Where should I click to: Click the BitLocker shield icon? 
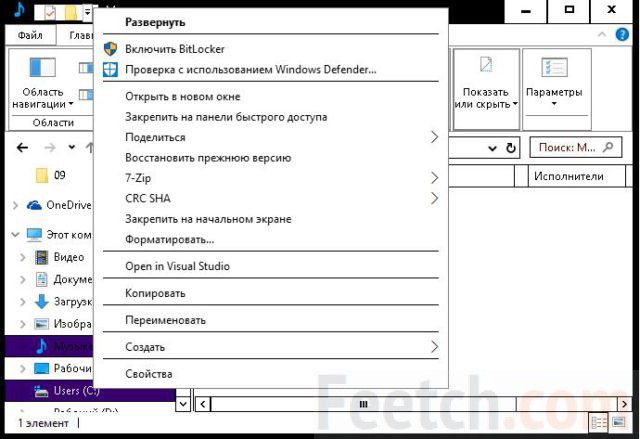(x=110, y=49)
